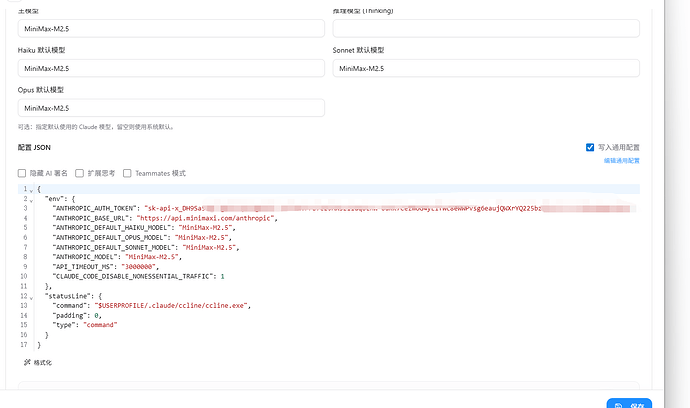
Task: Collapse the "env" block fold arrow on line 2
Action: pyautogui.click(x=31, y=200)
